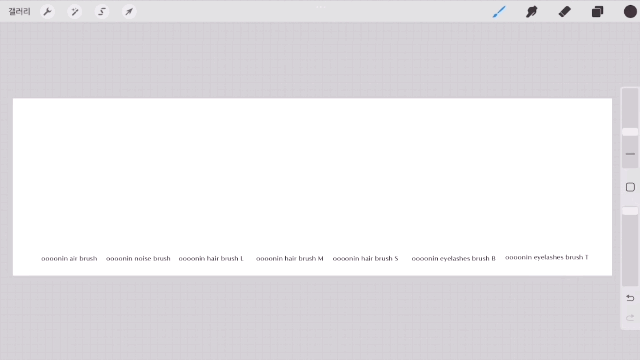Open the Layers panel
Screen dimensions: 640x360
597,11
